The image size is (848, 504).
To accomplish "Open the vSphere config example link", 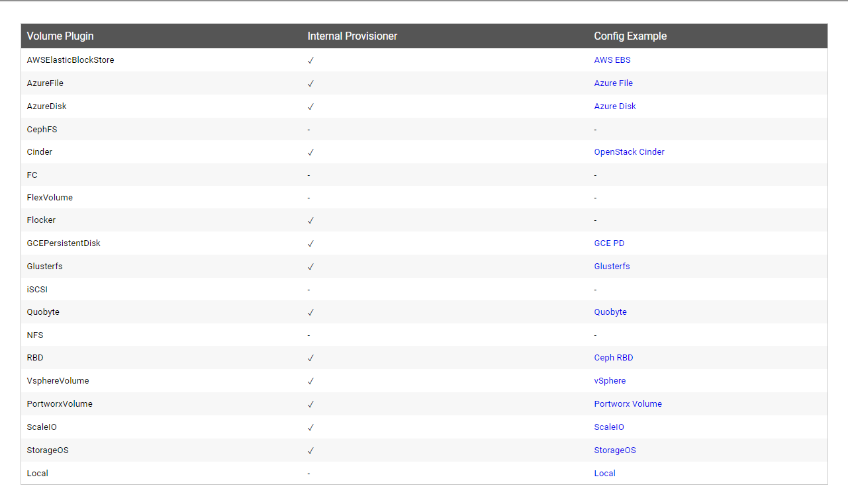I will pos(610,381).
